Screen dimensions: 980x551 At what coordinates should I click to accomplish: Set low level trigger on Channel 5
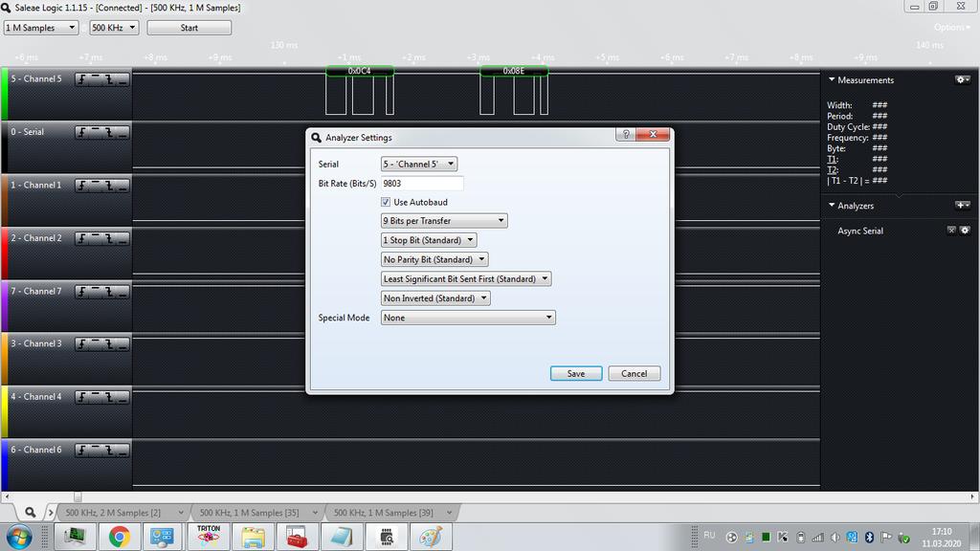(x=122, y=79)
